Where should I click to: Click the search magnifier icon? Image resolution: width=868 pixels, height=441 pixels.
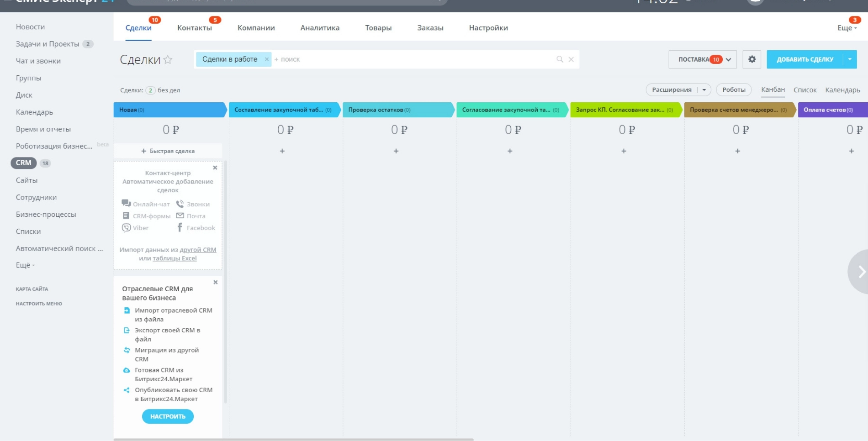560,59
